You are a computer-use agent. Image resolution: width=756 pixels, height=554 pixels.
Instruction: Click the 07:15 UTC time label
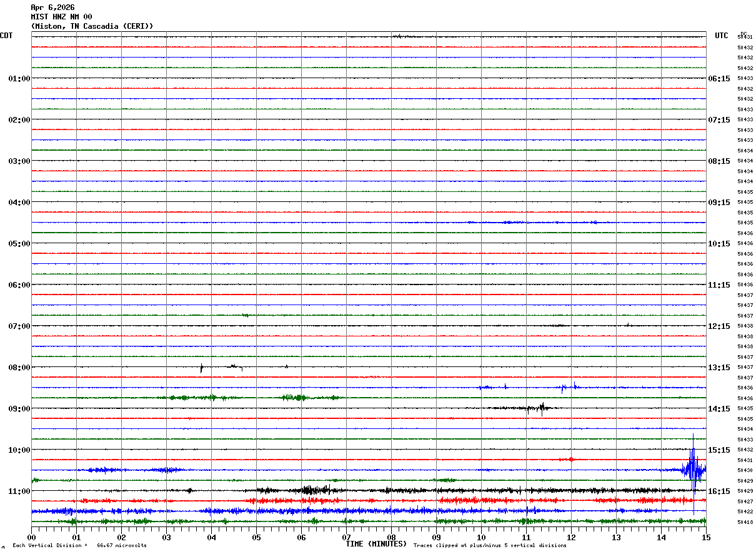[x=719, y=120]
